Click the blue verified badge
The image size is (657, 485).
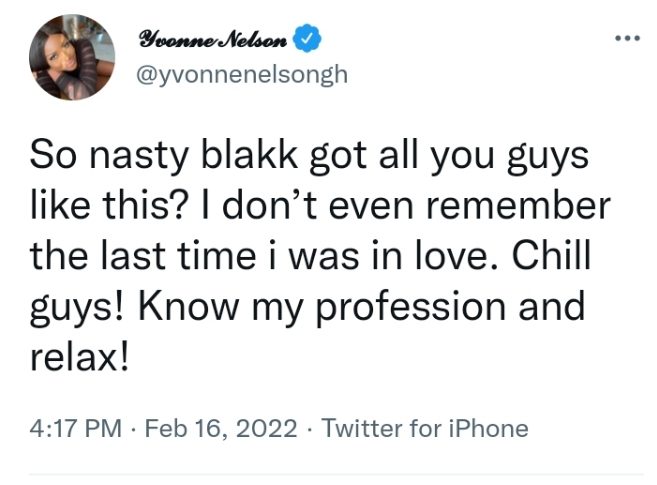click(311, 40)
